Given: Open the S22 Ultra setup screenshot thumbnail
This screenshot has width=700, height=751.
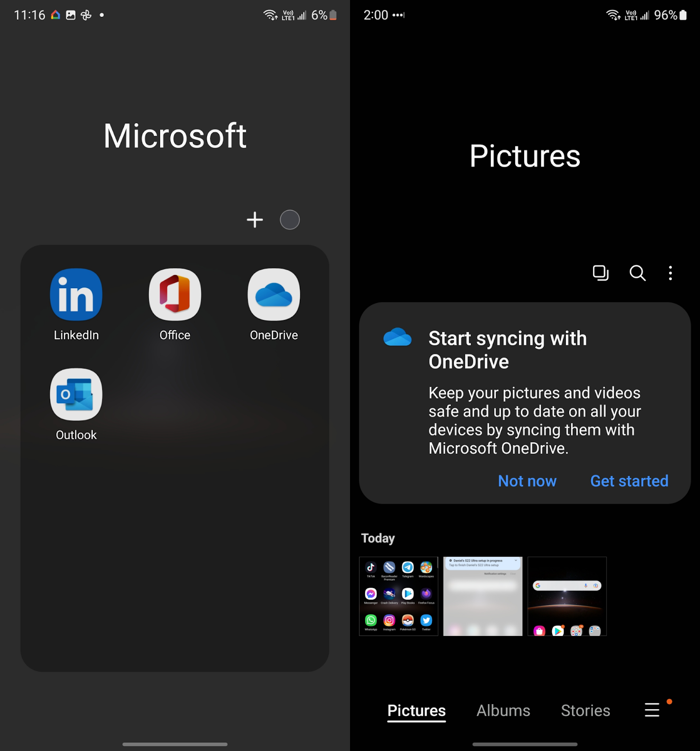Looking at the screenshot, I should (483, 596).
